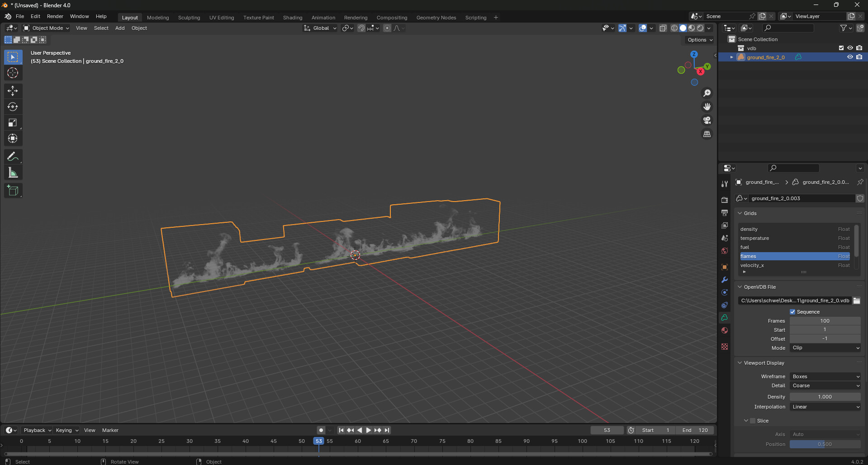Image resolution: width=868 pixels, height=465 pixels.
Task: Click the Frames value field
Action: click(825, 321)
